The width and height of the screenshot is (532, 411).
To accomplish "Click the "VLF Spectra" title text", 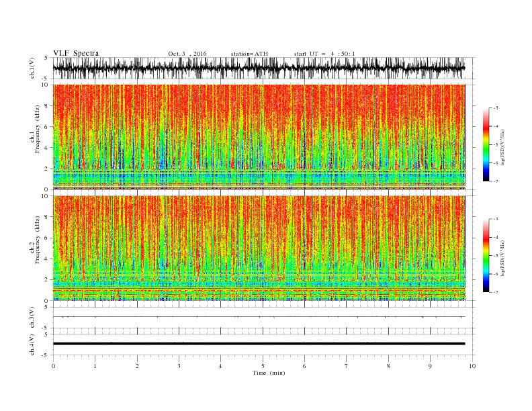I will coord(76,53).
